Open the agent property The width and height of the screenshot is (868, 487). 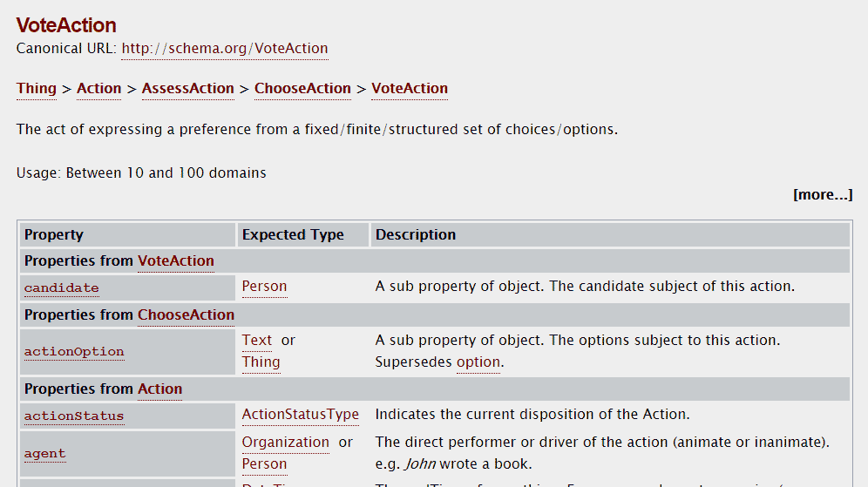click(44, 454)
